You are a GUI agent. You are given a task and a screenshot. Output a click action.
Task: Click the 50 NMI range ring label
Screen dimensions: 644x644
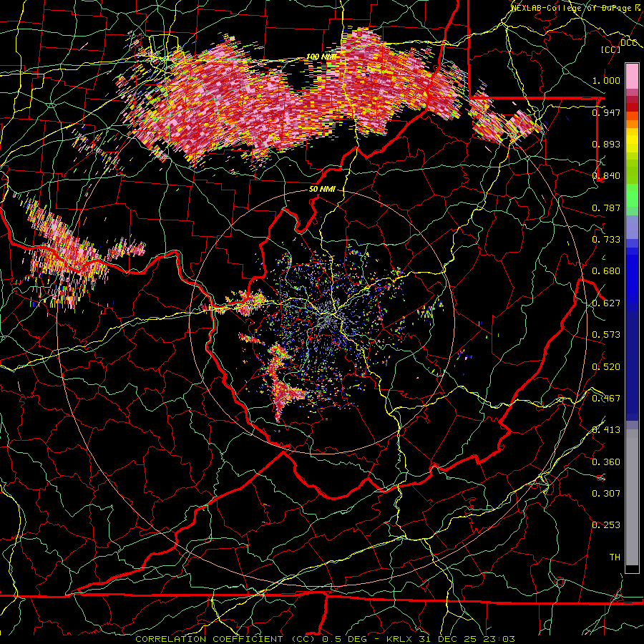(322, 190)
